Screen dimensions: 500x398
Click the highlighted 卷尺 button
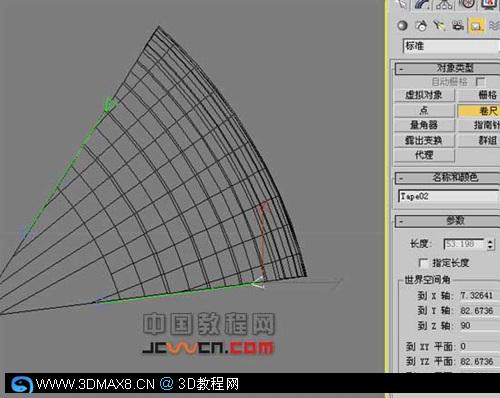tap(479, 110)
